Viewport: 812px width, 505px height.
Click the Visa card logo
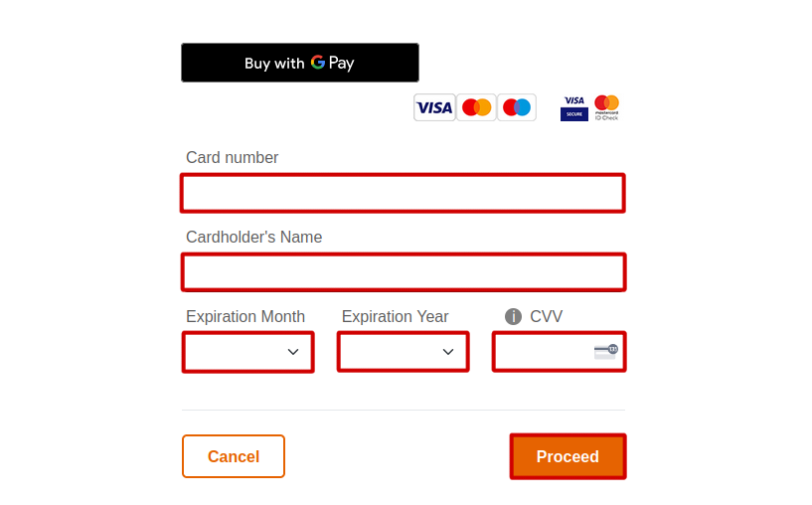[434, 107]
